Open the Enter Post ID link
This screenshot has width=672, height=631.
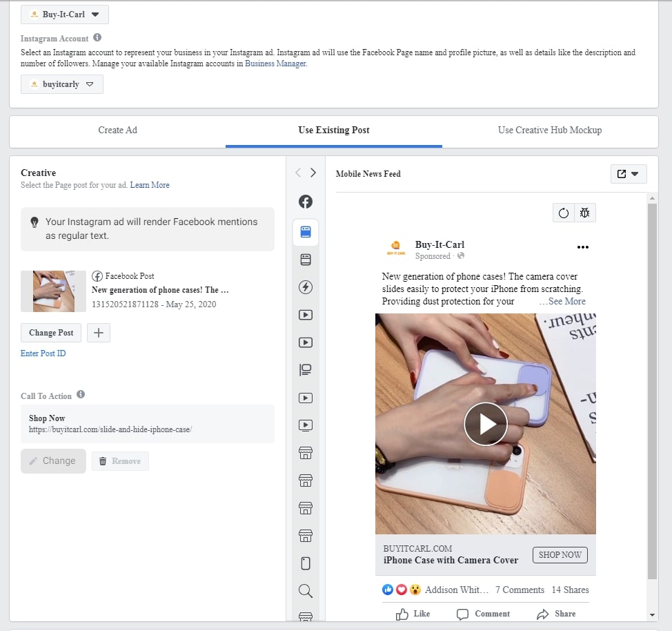43,353
